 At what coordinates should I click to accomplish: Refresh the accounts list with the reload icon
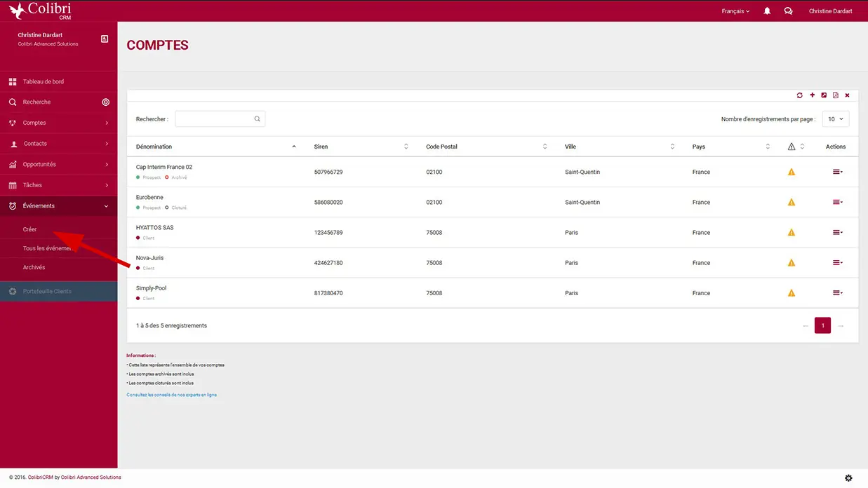coord(800,95)
